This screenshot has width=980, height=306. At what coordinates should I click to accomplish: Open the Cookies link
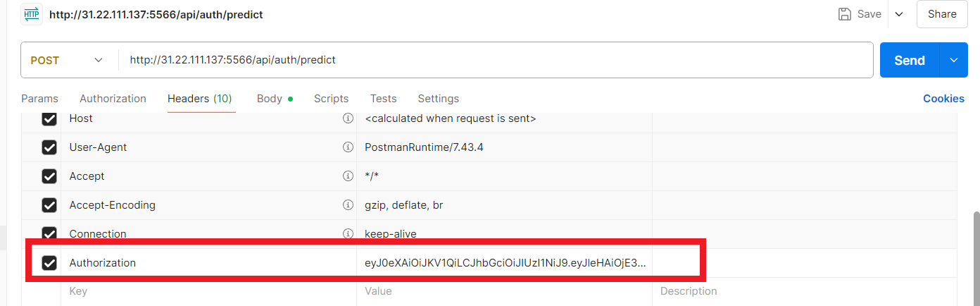pyautogui.click(x=943, y=99)
